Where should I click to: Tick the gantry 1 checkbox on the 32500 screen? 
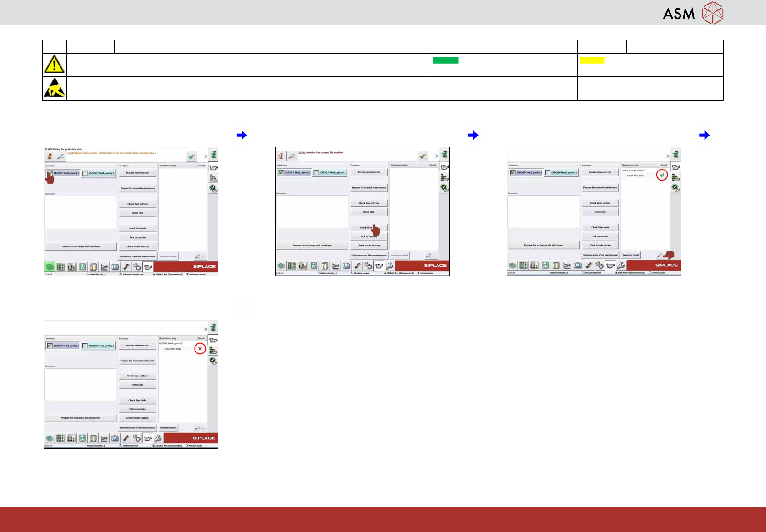(x=85, y=173)
